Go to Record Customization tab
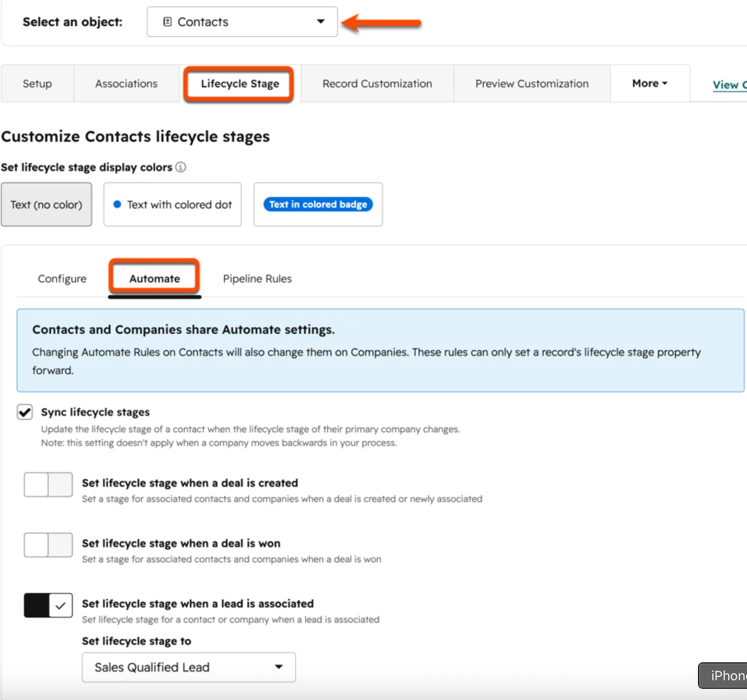747x700 pixels. click(377, 84)
